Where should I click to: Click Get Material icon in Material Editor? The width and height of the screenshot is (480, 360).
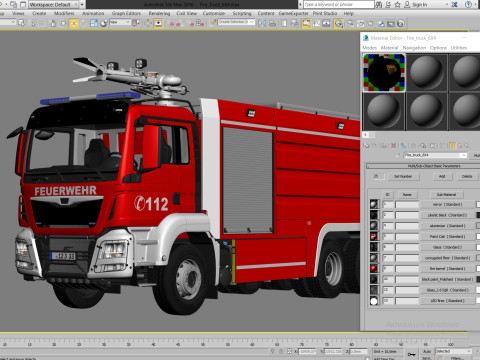367,146
